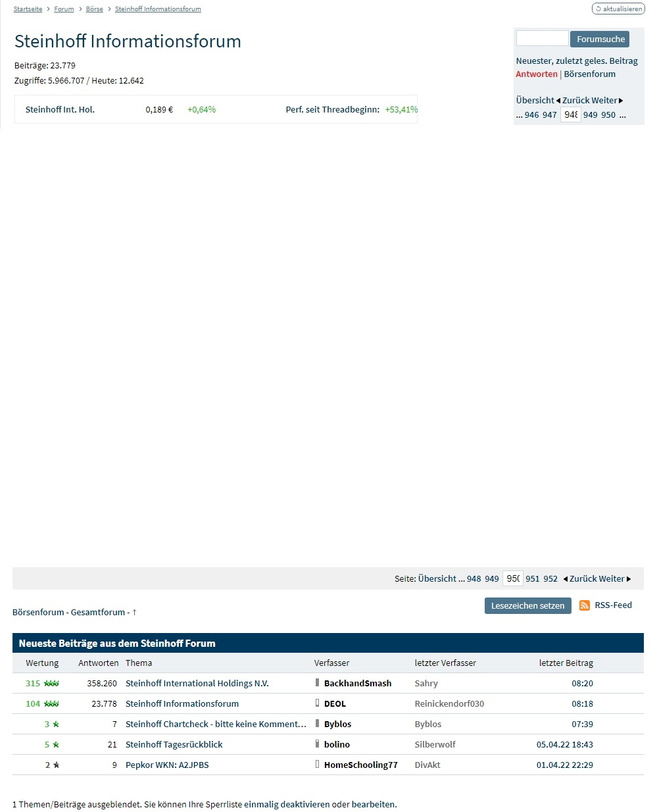The width and height of the screenshot is (657, 812).
Task: Open last post dated 05.04.22 18:43
Action: (x=565, y=745)
